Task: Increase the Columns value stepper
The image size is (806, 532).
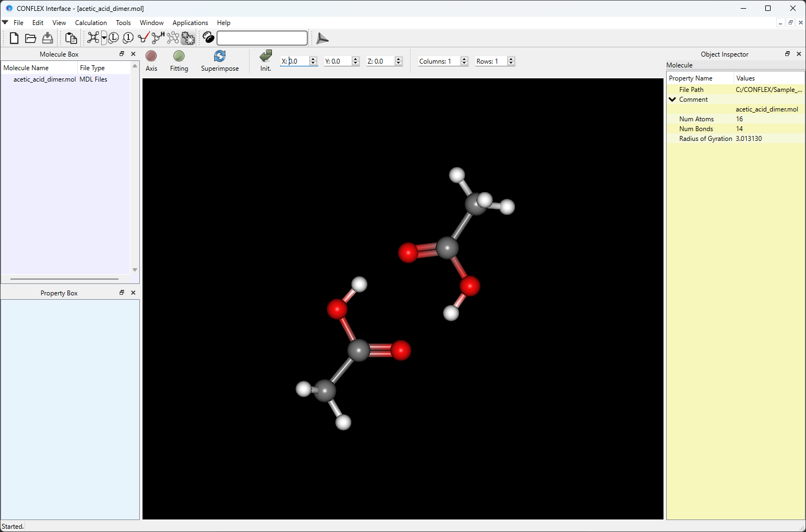Action: 464,58
